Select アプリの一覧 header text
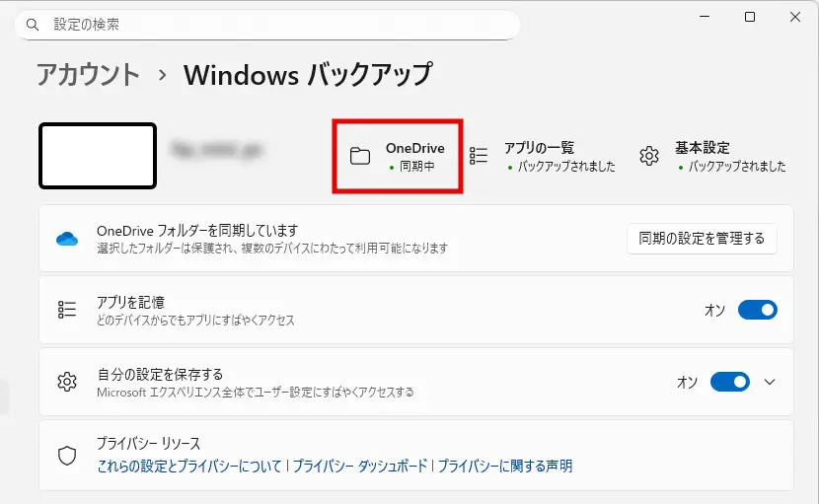This screenshot has width=819, height=504. [x=539, y=148]
